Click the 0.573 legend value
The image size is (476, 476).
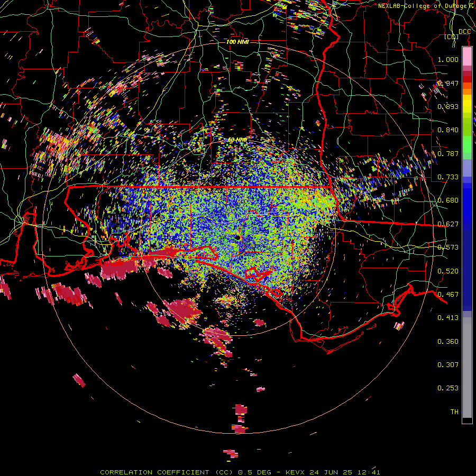tap(448, 248)
